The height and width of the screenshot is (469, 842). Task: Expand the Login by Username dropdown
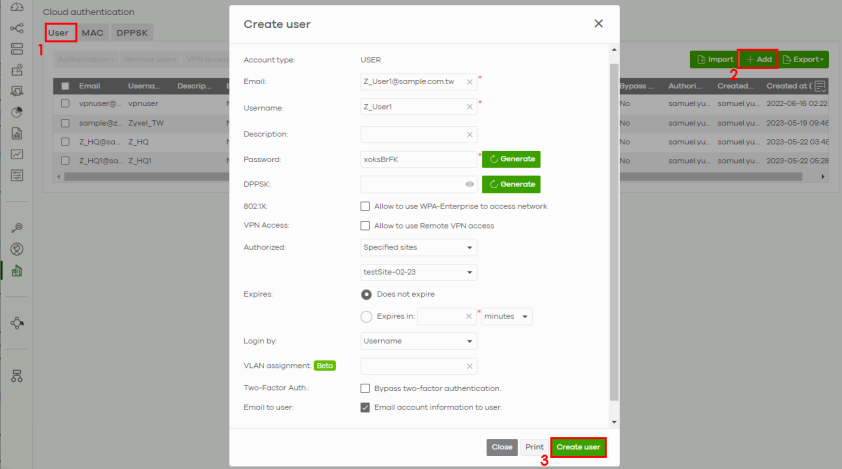click(419, 342)
